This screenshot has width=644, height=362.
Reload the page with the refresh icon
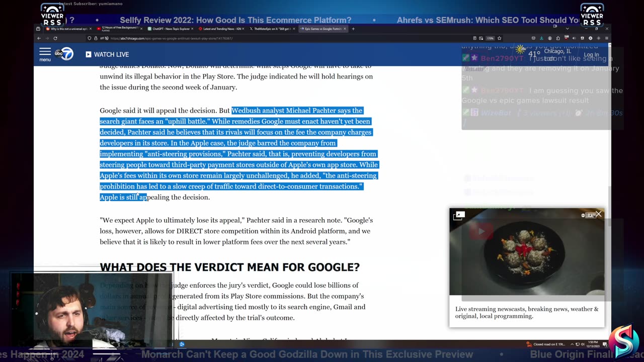[x=55, y=38]
